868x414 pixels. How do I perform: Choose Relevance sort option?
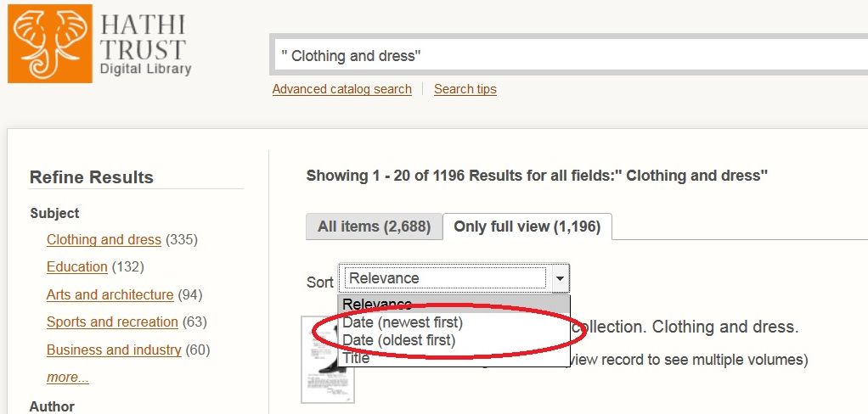(x=377, y=304)
